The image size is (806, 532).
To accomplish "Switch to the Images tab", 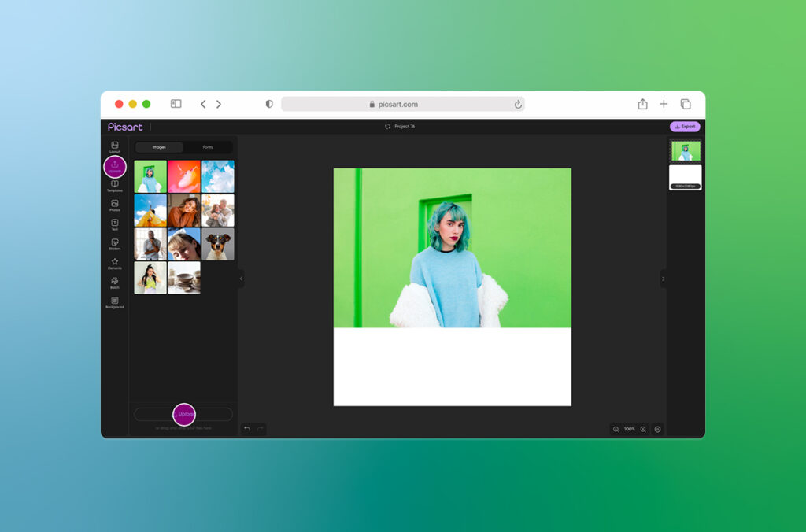I will pos(159,147).
